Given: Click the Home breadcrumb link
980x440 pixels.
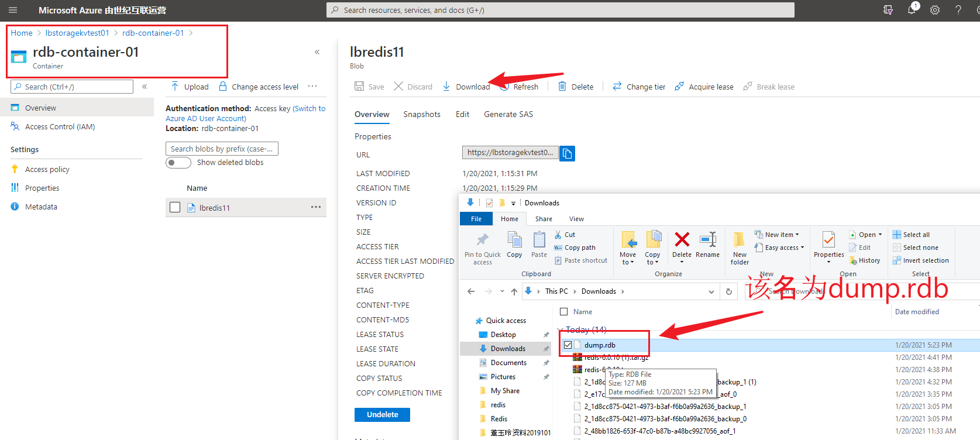Looking at the screenshot, I should [22, 33].
